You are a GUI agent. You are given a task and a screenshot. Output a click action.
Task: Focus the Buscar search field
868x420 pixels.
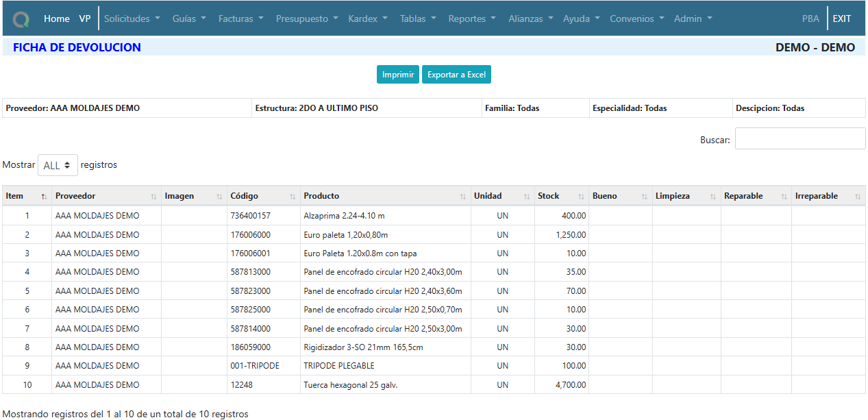799,138
